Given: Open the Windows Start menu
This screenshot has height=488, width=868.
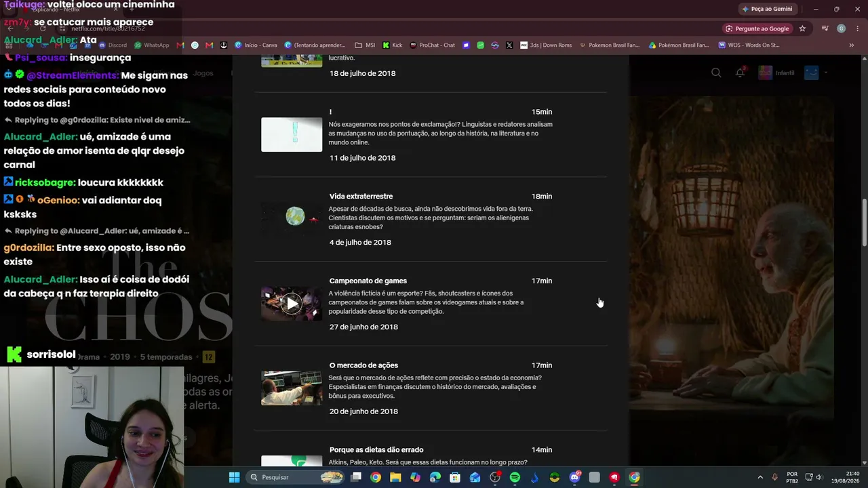Looking at the screenshot, I should (x=234, y=477).
